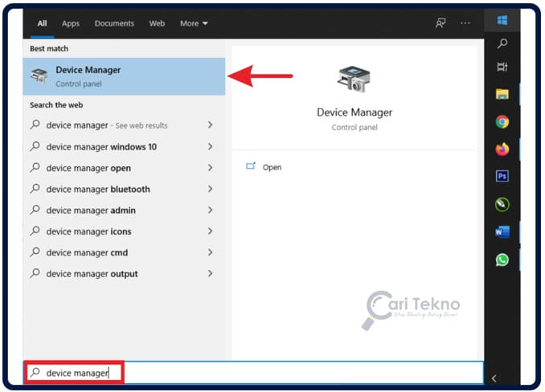Switch to the Web tab
545x392 pixels.
(x=157, y=23)
